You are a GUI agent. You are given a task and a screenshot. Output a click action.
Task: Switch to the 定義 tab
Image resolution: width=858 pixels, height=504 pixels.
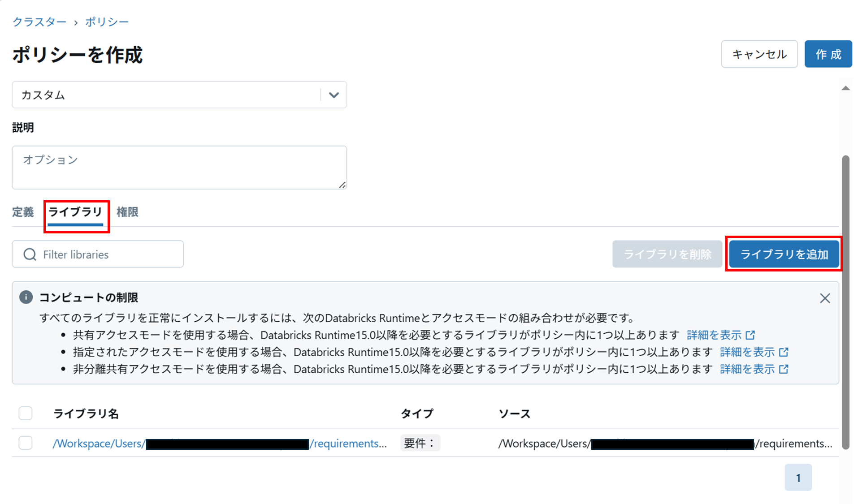(23, 212)
